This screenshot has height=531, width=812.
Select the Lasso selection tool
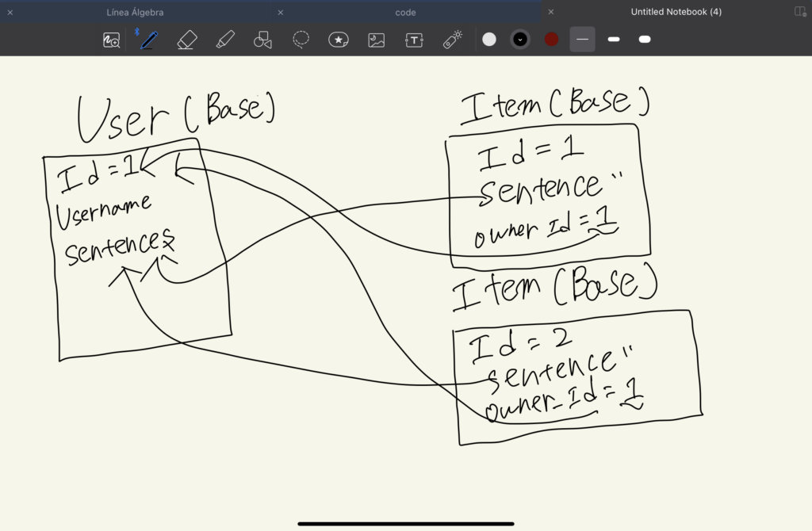point(301,40)
